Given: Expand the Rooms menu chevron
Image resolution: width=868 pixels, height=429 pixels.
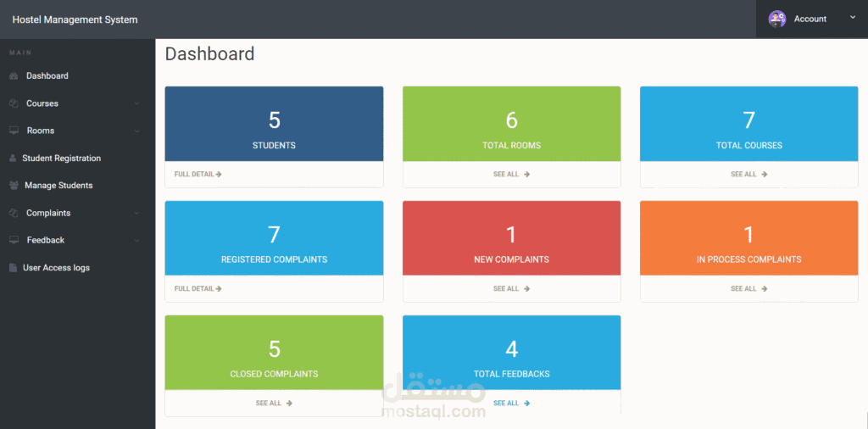Looking at the screenshot, I should click(x=136, y=131).
